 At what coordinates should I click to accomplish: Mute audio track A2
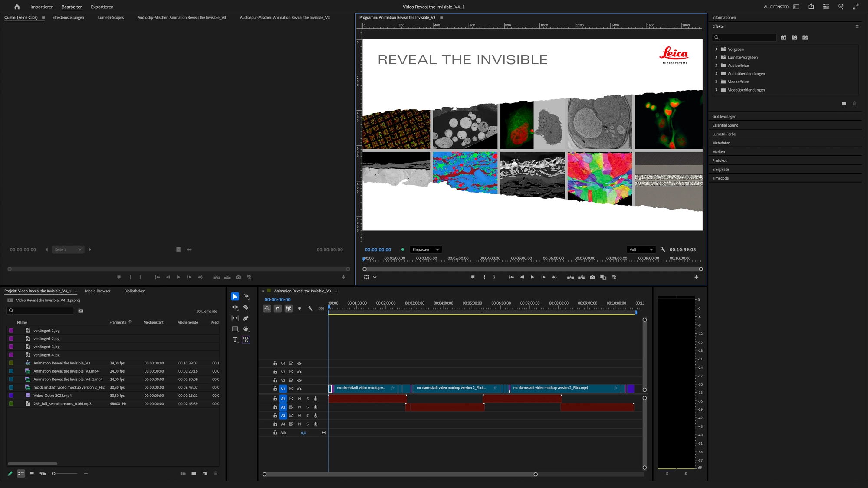point(299,407)
